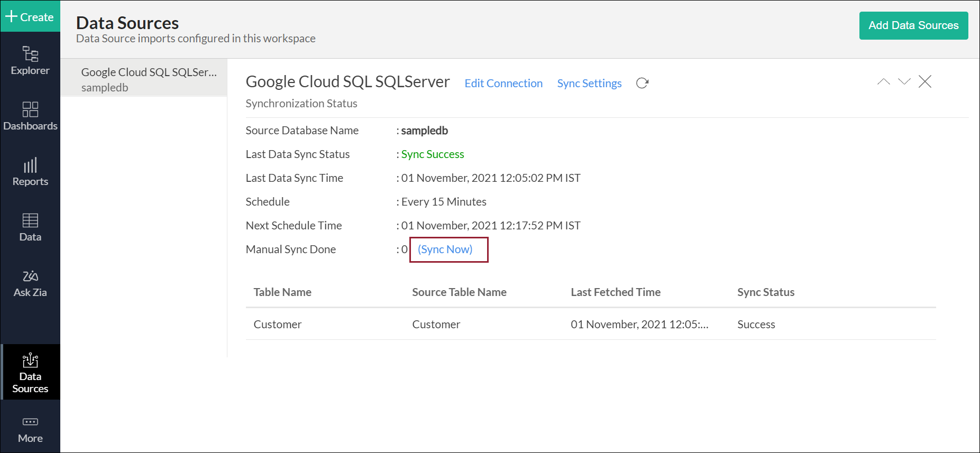Select the Data sidebar icon

30,227
